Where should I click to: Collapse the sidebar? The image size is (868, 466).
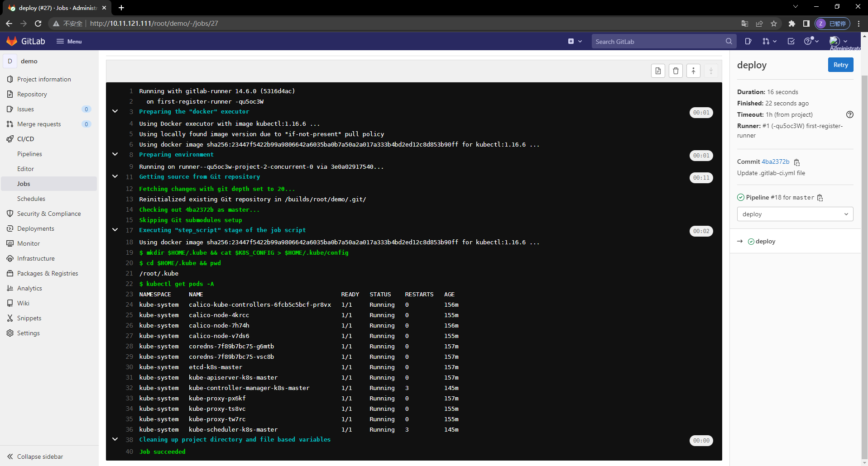pyautogui.click(x=35, y=456)
